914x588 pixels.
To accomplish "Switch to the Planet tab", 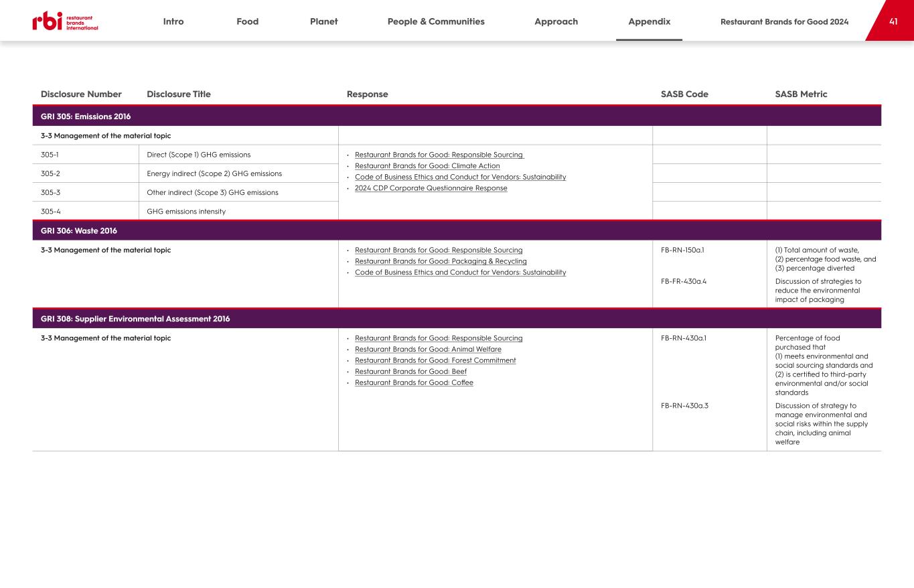I will click(x=323, y=21).
